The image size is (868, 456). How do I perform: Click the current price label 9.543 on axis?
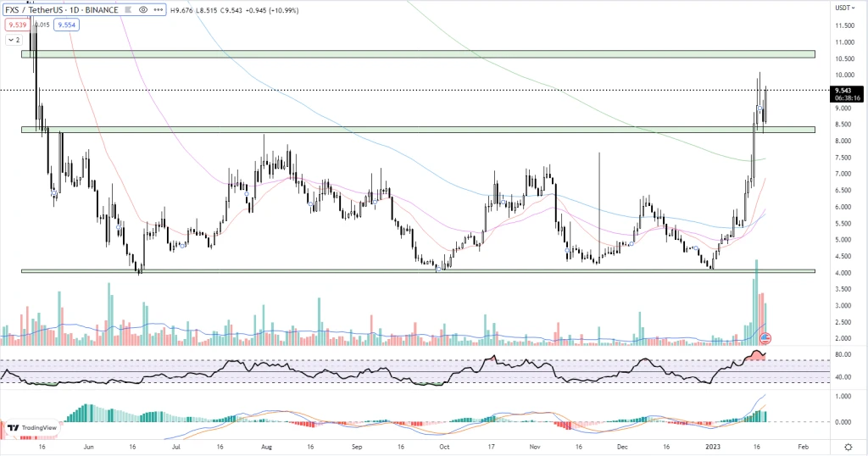pyautogui.click(x=843, y=90)
